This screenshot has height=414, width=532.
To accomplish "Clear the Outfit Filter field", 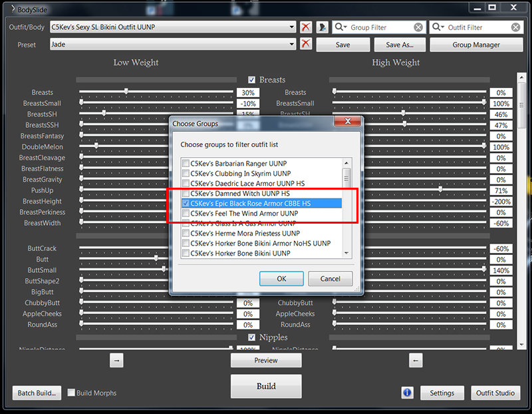I will [x=516, y=27].
